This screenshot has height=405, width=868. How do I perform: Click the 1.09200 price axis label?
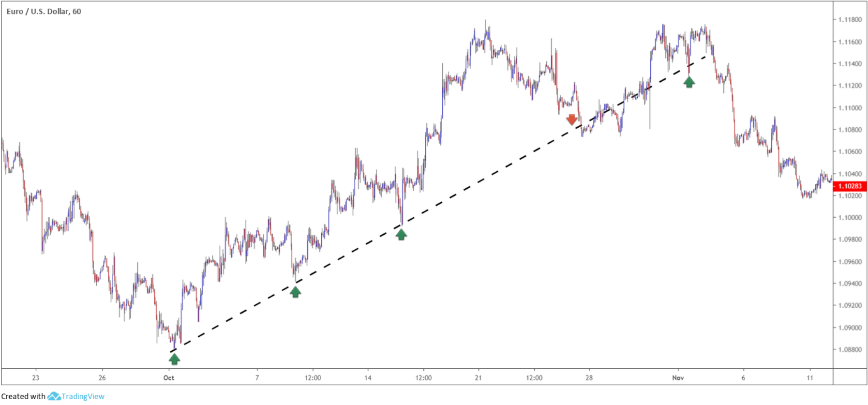tap(850, 305)
